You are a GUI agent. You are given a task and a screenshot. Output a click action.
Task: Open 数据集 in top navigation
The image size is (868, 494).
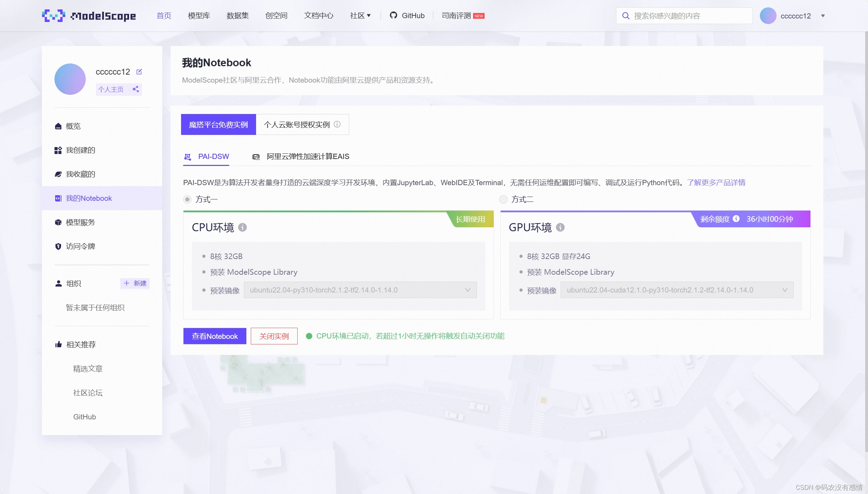(238, 16)
